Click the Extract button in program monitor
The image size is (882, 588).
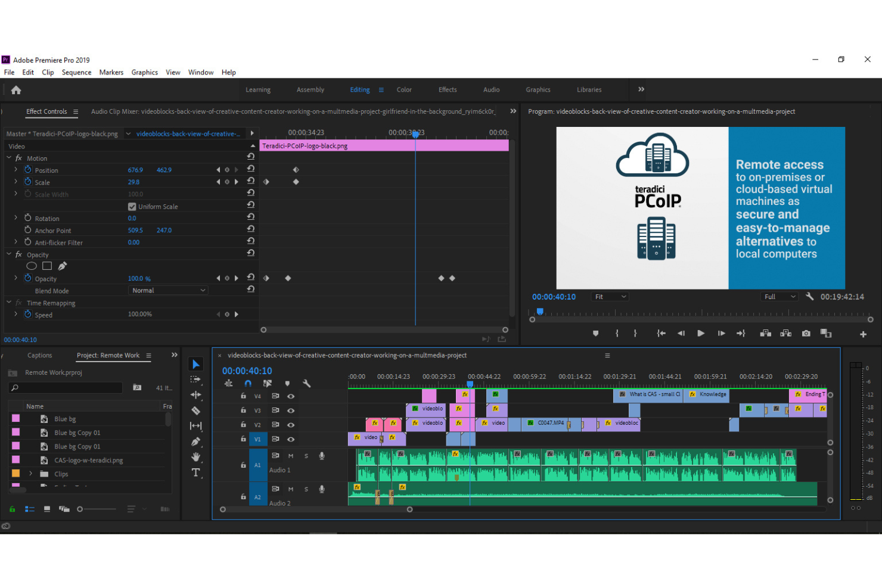click(x=786, y=334)
